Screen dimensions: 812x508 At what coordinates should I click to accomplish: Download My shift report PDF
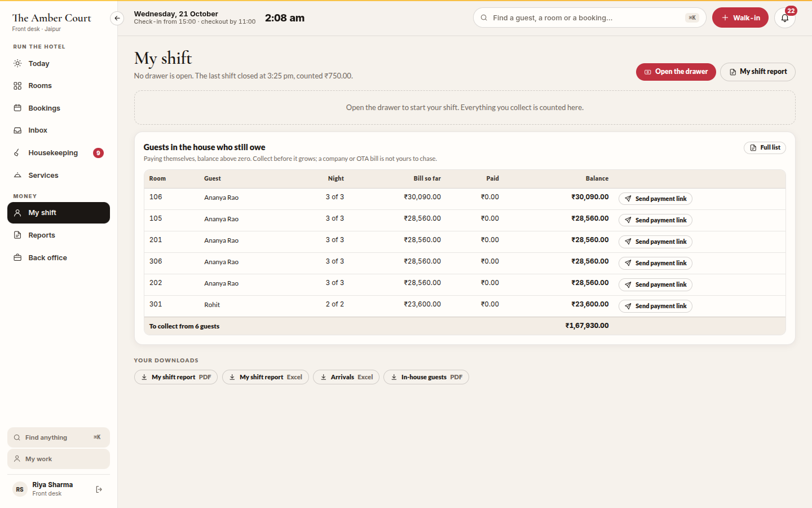point(176,377)
